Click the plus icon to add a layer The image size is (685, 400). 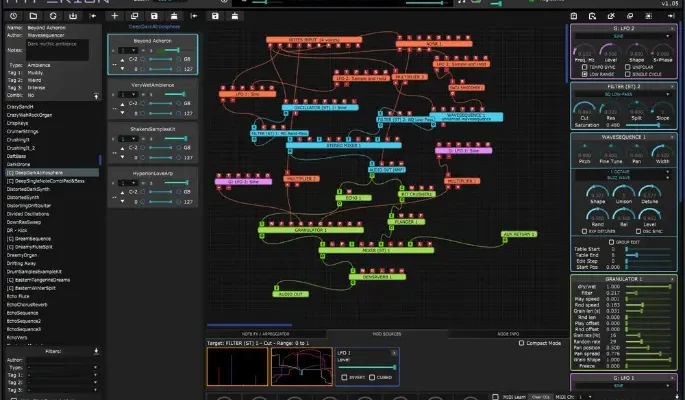click(115, 17)
